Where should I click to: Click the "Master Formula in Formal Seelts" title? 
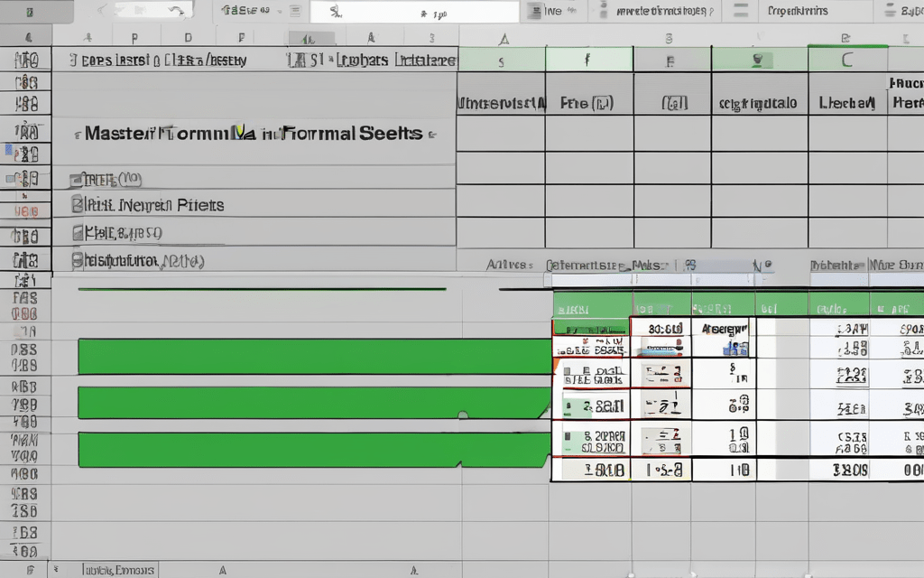(x=253, y=134)
